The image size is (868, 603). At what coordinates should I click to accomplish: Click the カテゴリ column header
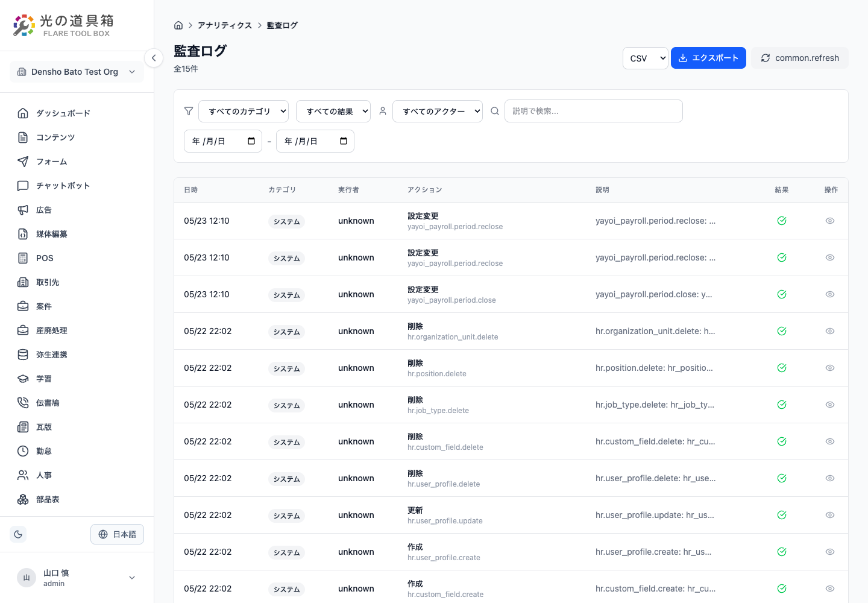pos(282,190)
